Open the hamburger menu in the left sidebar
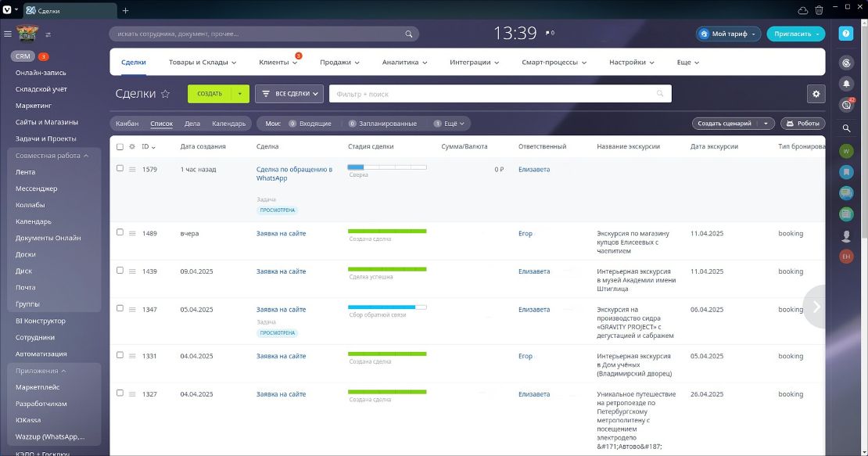 tap(8, 34)
